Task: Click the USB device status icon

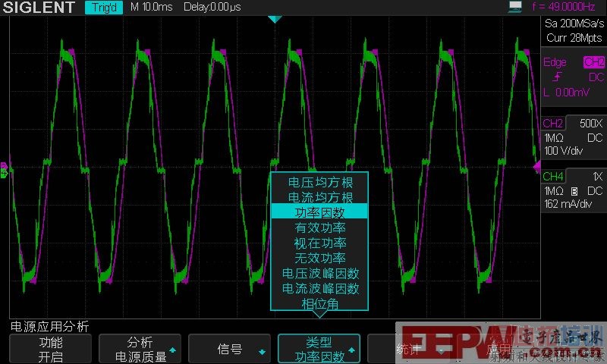Action: point(515,7)
